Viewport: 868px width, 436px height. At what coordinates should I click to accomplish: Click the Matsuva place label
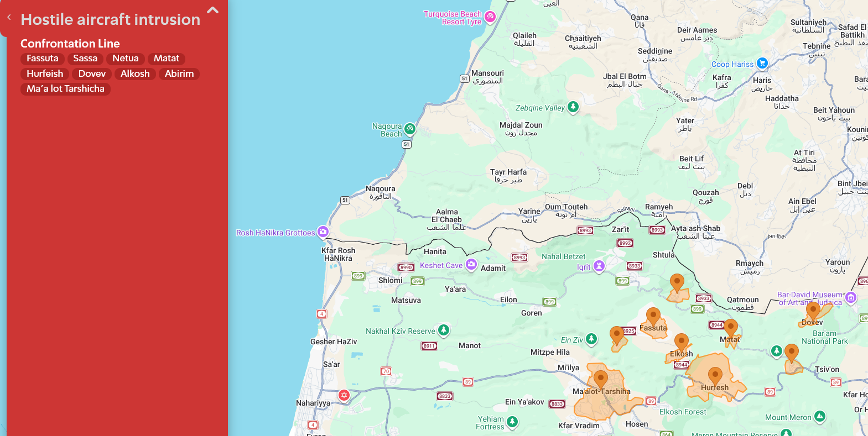[406, 301]
